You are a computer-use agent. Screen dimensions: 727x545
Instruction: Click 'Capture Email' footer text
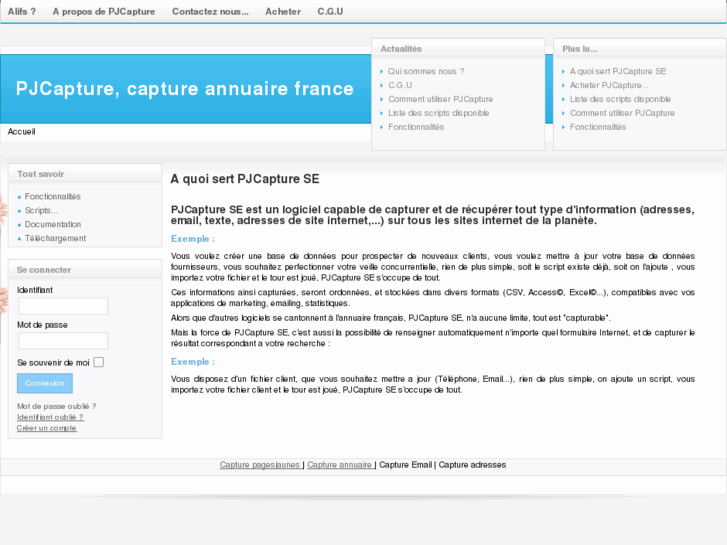(x=405, y=465)
